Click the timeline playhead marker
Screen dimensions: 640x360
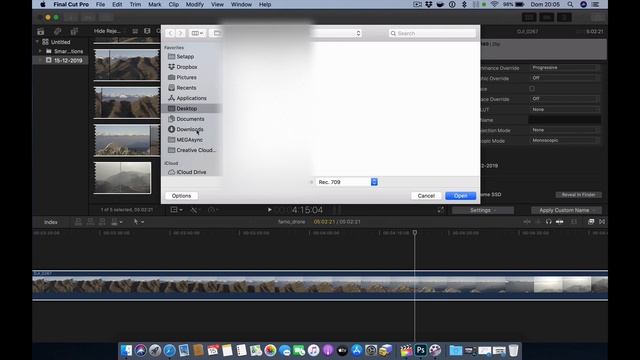pos(415,233)
